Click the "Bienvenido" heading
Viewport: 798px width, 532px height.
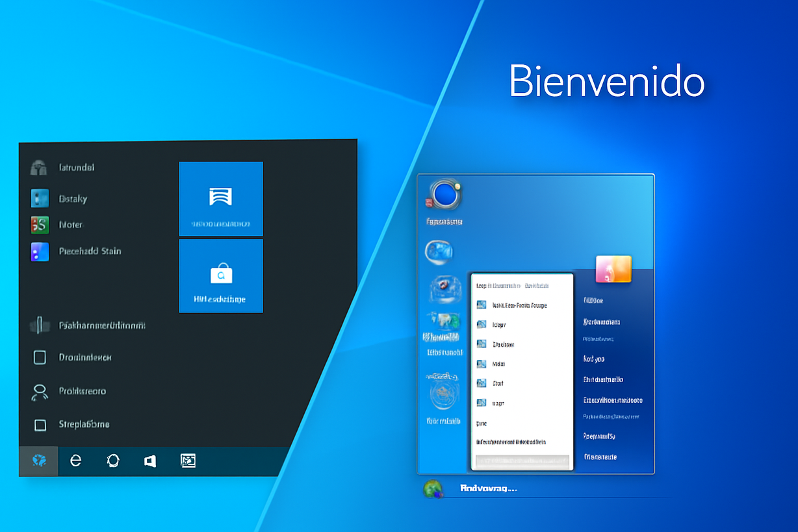(607, 82)
